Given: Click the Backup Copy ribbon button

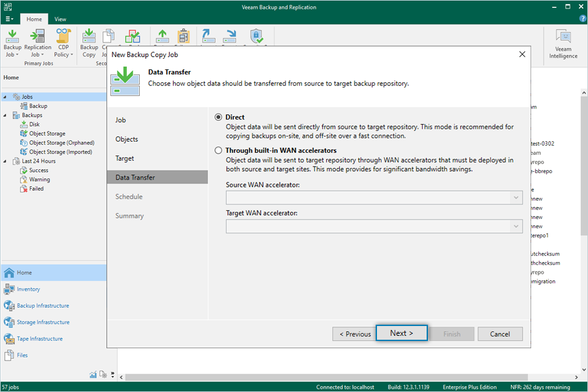Looking at the screenshot, I should [89, 43].
